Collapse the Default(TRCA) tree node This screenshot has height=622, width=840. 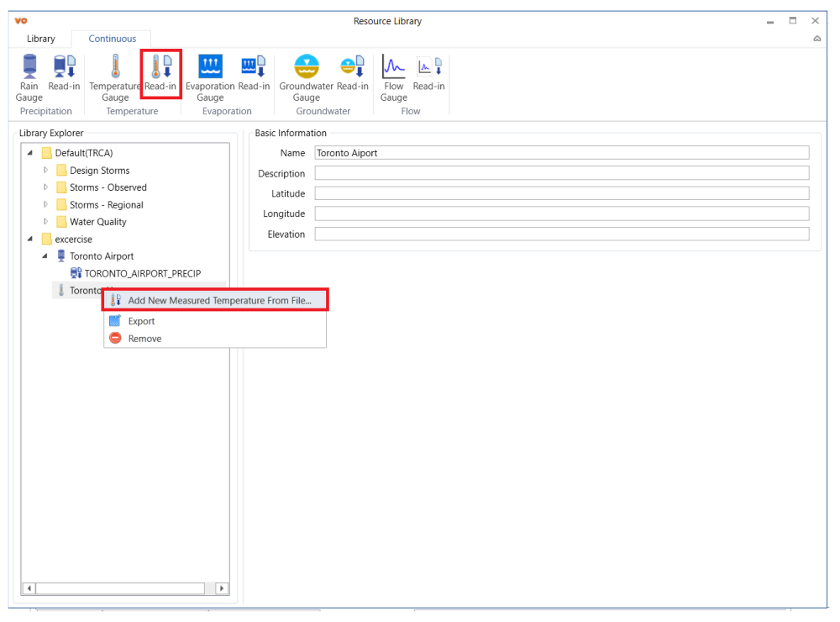[x=30, y=153]
